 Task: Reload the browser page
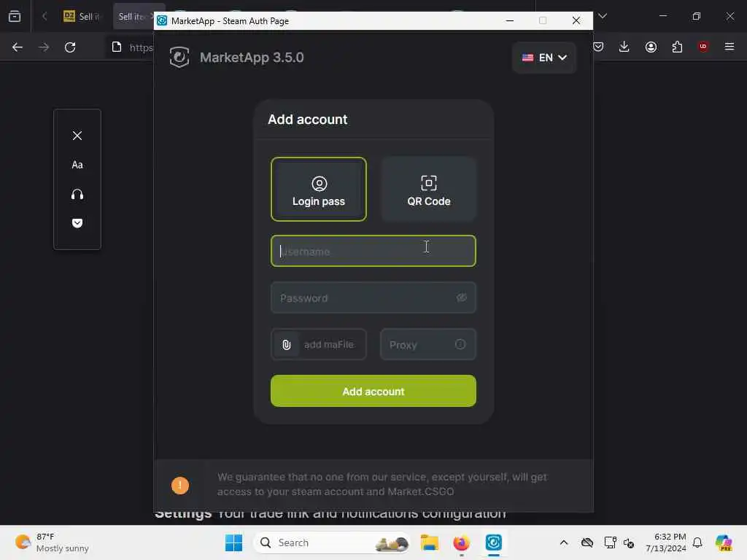pos(70,47)
